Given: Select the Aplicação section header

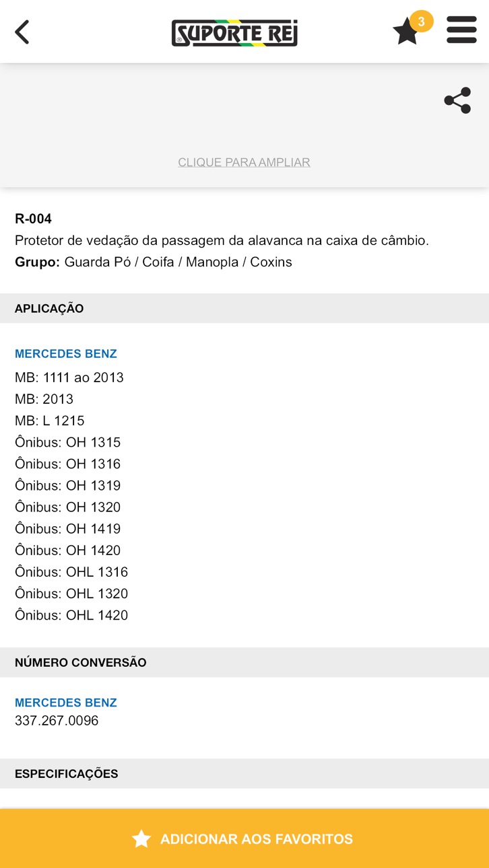Looking at the screenshot, I should pyautogui.click(x=244, y=308).
